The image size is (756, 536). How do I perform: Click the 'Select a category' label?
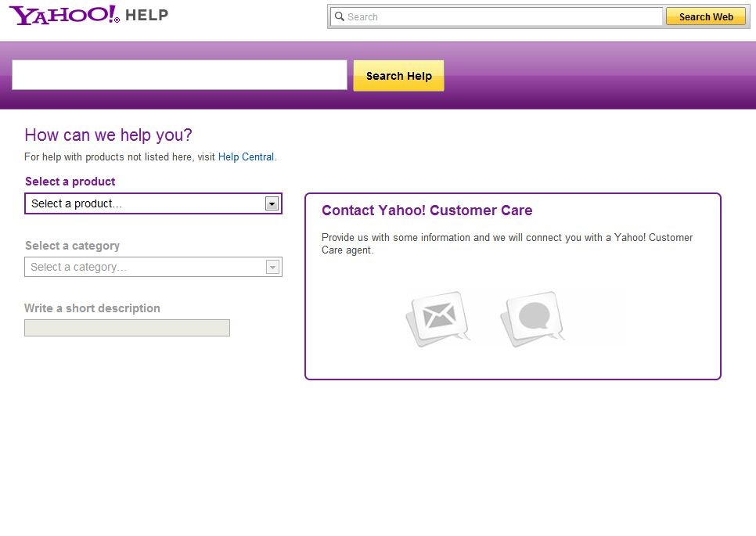click(72, 246)
